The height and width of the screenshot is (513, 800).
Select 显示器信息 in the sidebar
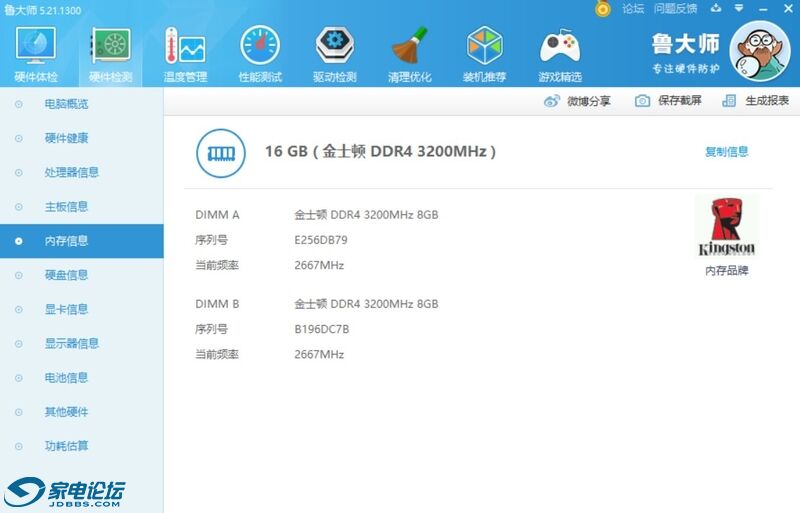pos(82,344)
